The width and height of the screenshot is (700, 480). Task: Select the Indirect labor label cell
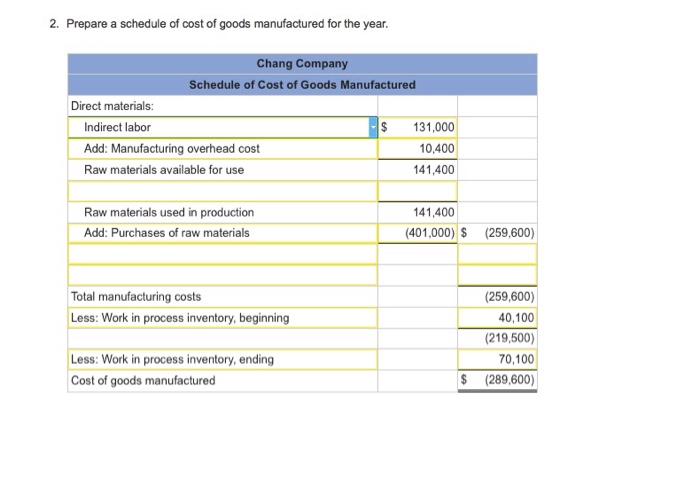coord(220,127)
